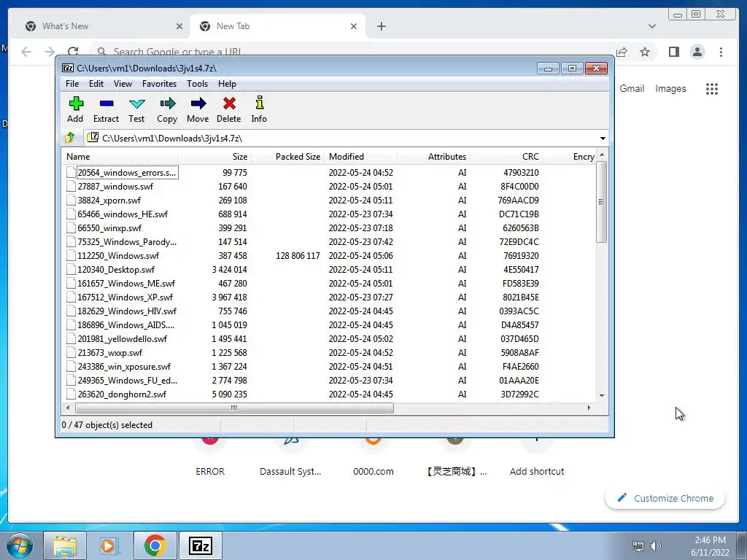This screenshot has height=560, width=747.
Task: Expand the 7-Zip address path dropdown
Action: coord(603,138)
